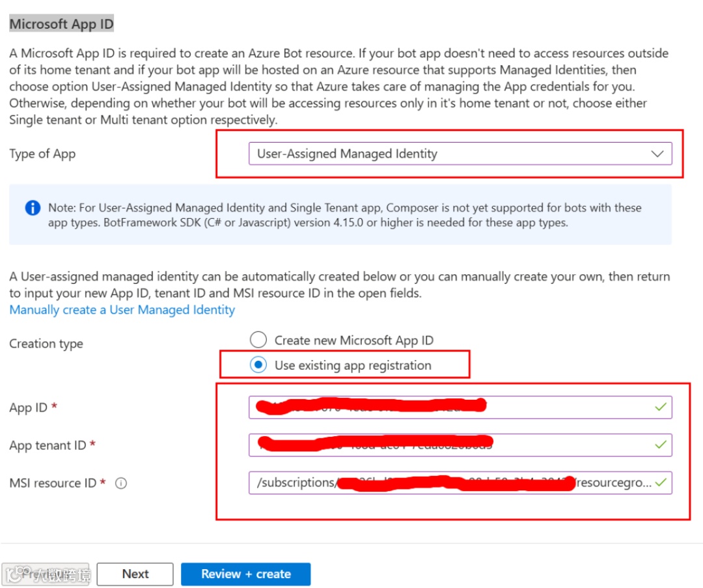This screenshot has width=703, height=588.
Task: Click the Type of App chevron arrow
Action: point(657,154)
